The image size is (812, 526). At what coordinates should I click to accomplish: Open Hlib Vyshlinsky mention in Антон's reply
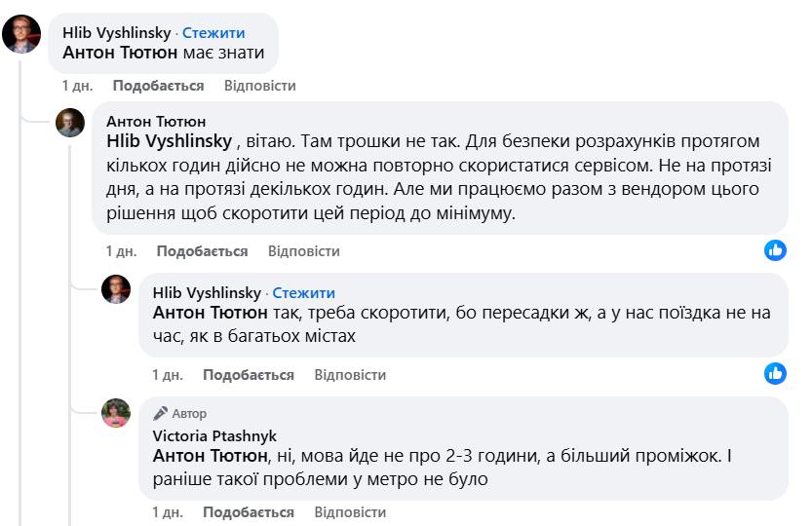(168, 141)
